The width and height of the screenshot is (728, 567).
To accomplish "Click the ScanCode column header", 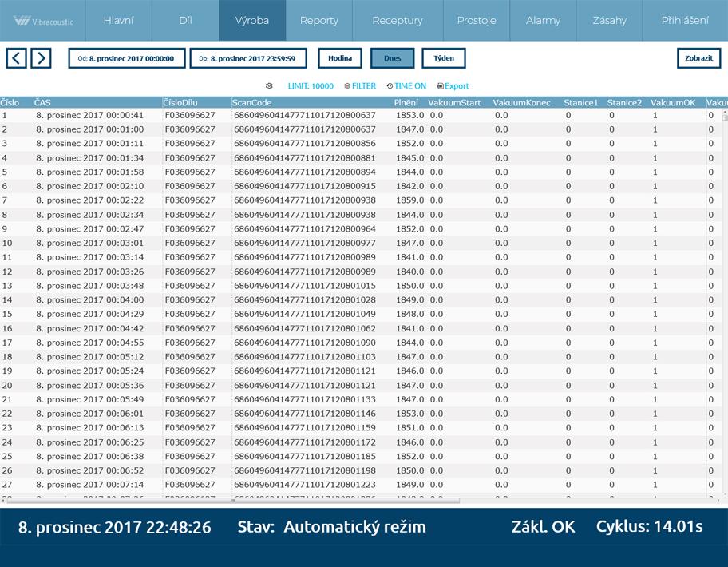I will [x=252, y=103].
